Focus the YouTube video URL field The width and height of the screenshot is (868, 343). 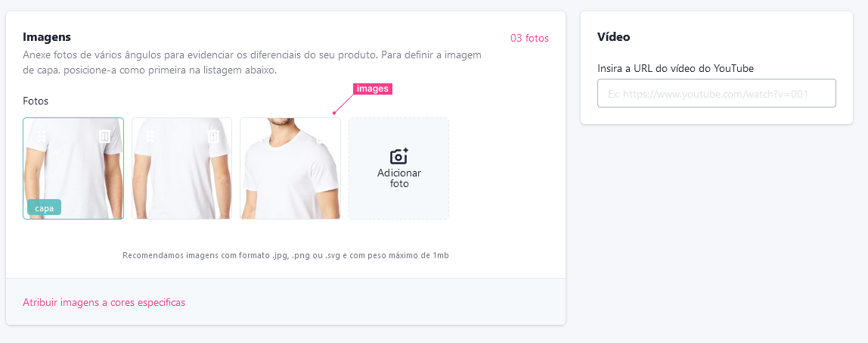[x=716, y=93]
